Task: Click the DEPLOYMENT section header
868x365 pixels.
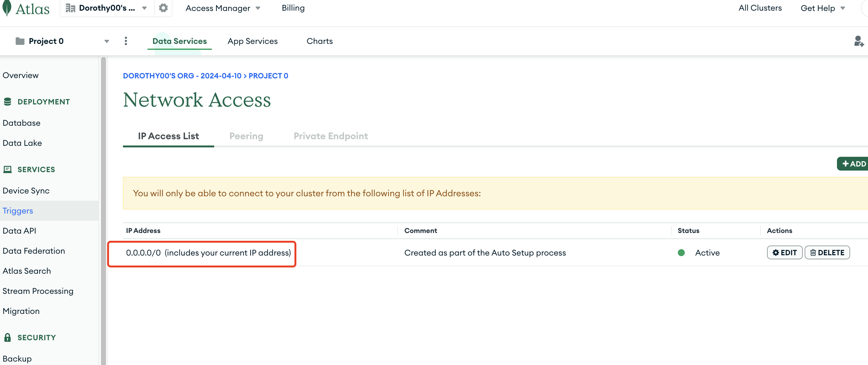Action: (44, 102)
